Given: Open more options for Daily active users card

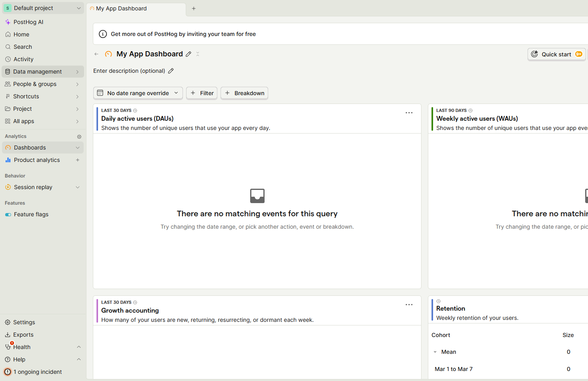Looking at the screenshot, I should click(x=409, y=113).
